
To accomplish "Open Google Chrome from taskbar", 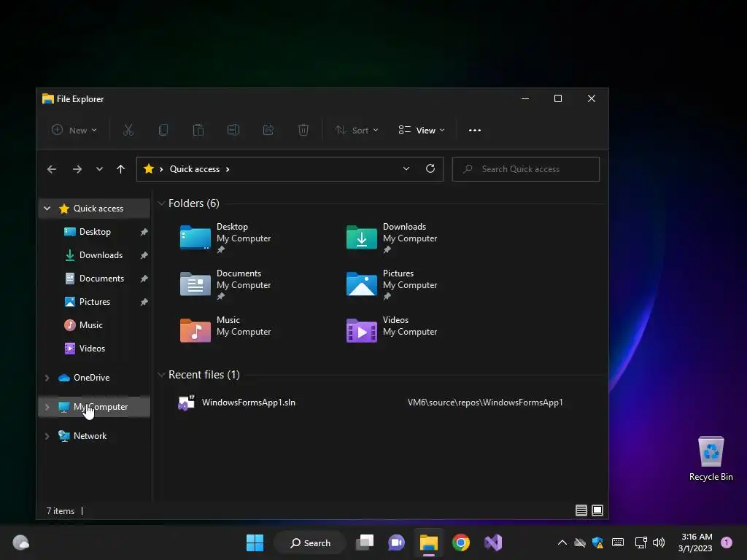I will (x=461, y=542).
